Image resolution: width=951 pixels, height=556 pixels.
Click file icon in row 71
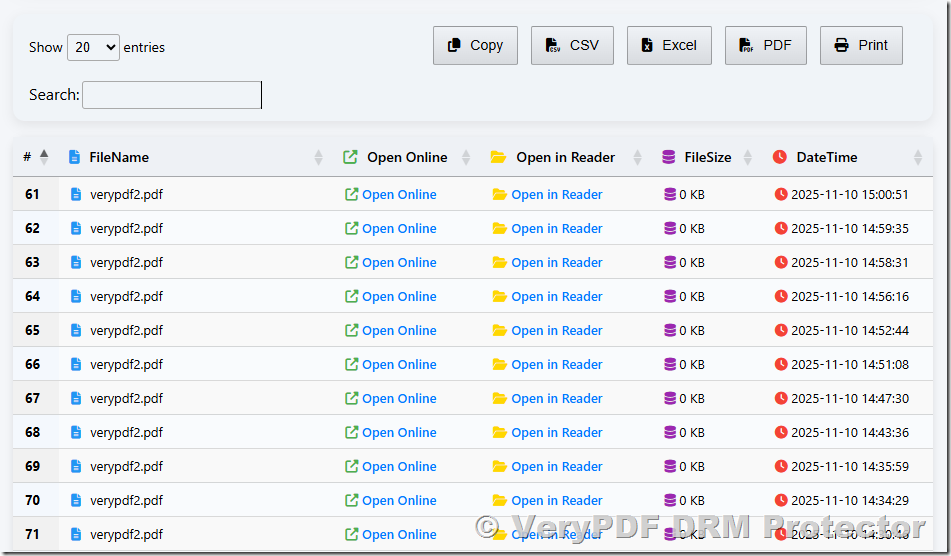(x=76, y=534)
